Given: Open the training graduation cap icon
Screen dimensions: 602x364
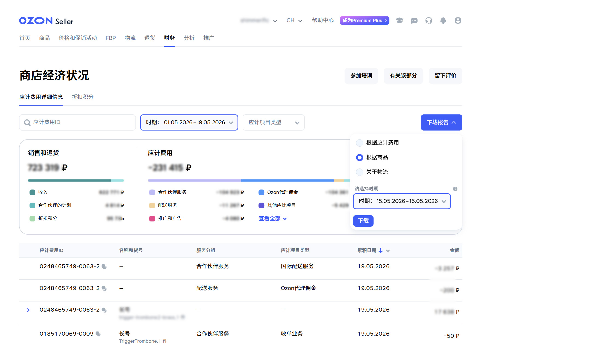Looking at the screenshot, I should pyautogui.click(x=400, y=20).
